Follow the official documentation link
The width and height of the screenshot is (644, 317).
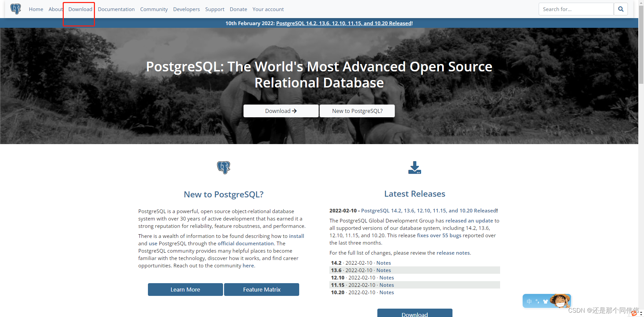(246, 243)
